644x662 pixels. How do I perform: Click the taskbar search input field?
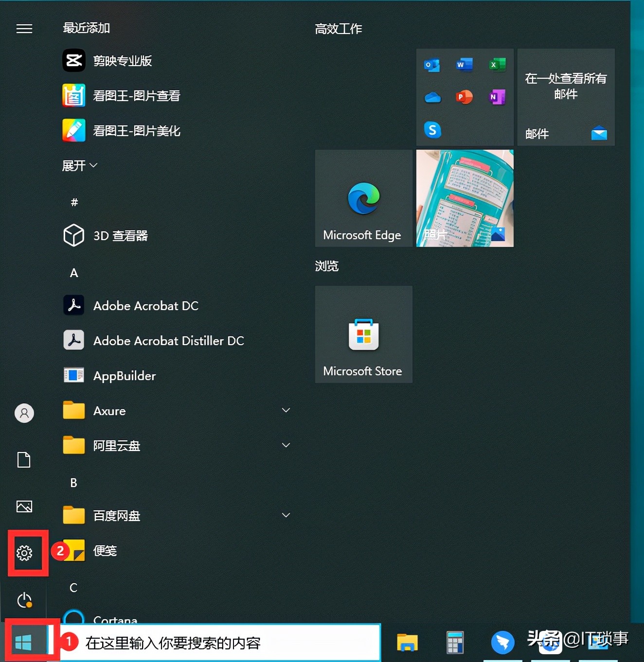point(219,642)
